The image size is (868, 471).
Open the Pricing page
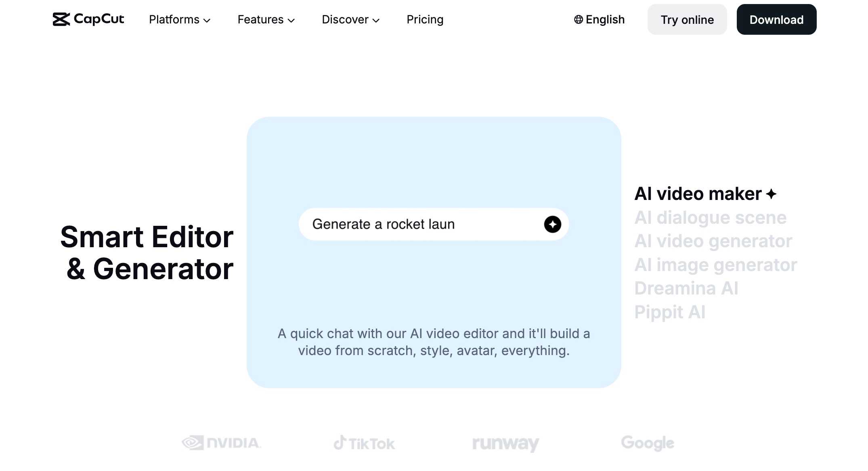pos(425,19)
